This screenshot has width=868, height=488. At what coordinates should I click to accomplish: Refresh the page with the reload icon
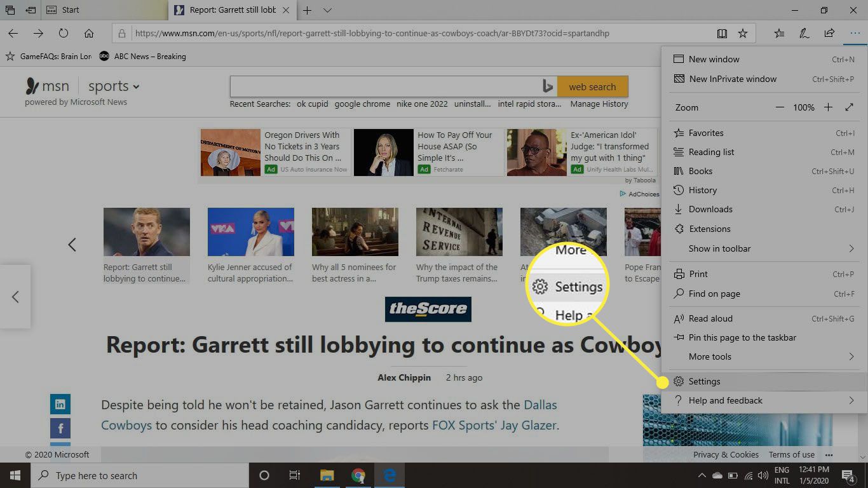[x=64, y=33]
